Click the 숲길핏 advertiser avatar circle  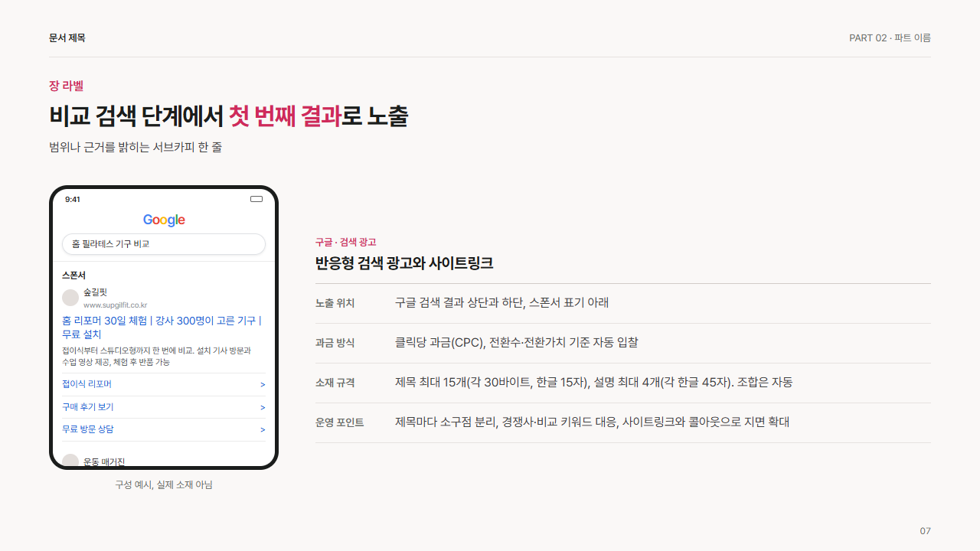click(x=70, y=298)
